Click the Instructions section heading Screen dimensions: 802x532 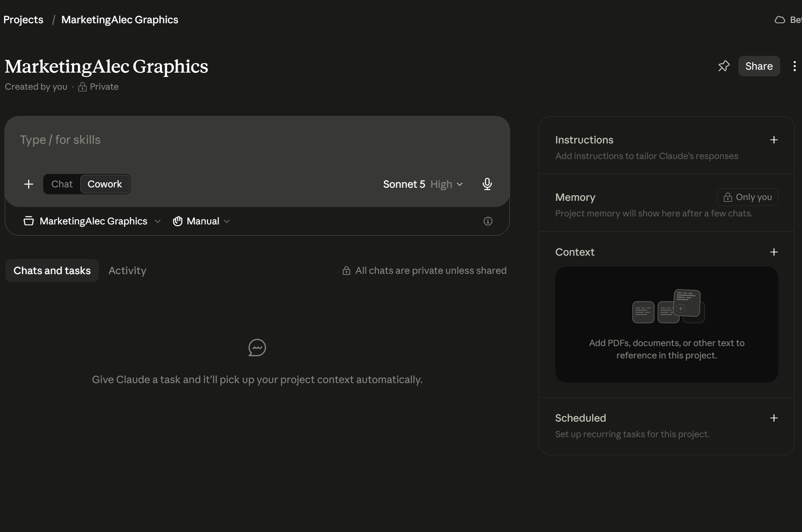[584, 140]
